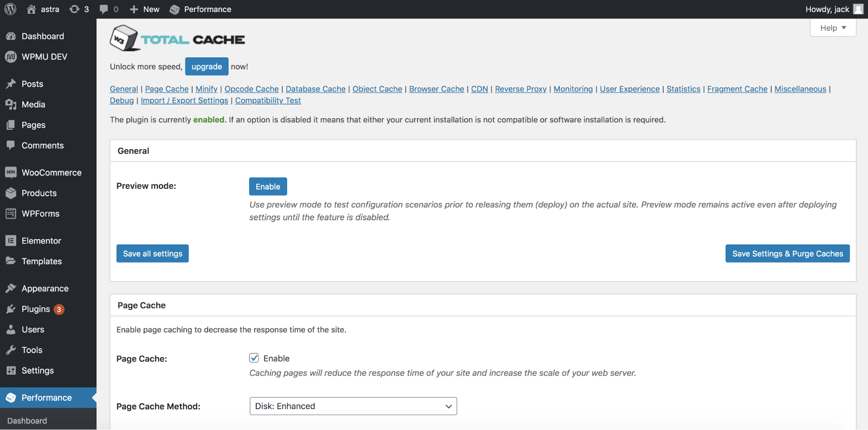
Task: Jump to Page Cache link
Action: pyautogui.click(x=167, y=89)
